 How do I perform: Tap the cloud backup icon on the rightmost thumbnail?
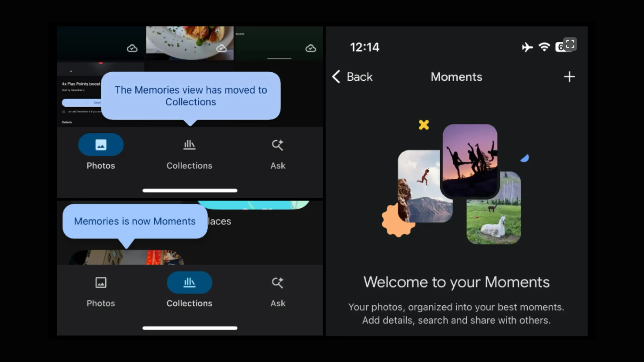(x=311, y=48)
